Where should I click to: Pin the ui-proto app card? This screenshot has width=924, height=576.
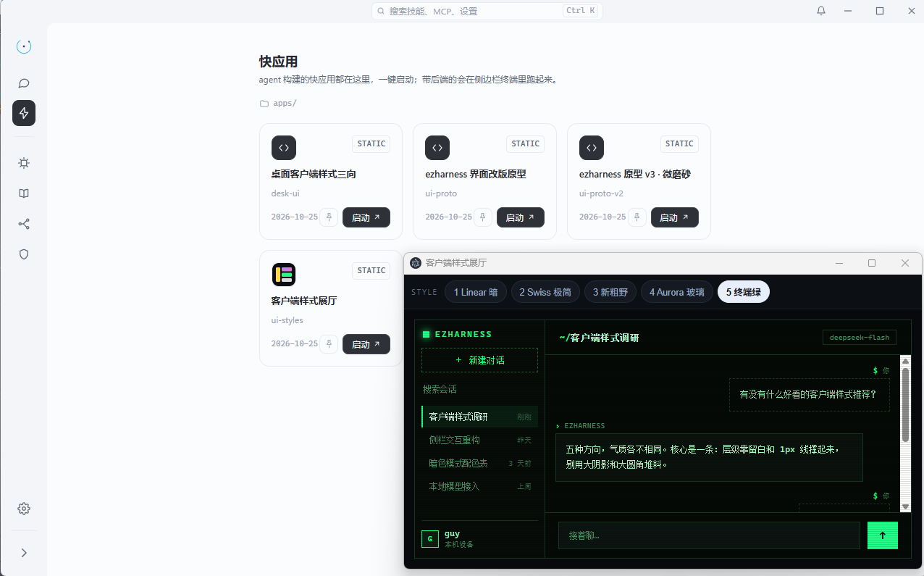coord(483,217)
